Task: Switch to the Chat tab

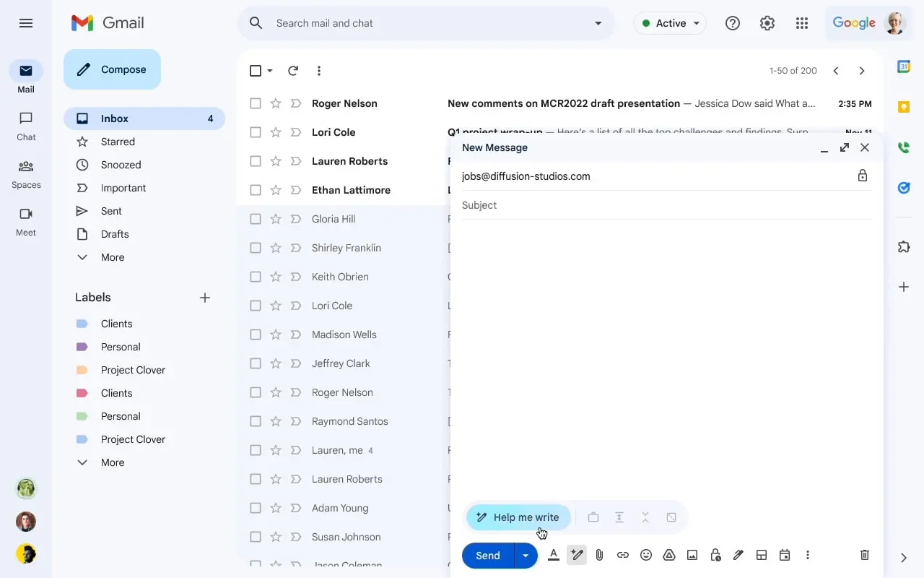Action: pos(26,126)
